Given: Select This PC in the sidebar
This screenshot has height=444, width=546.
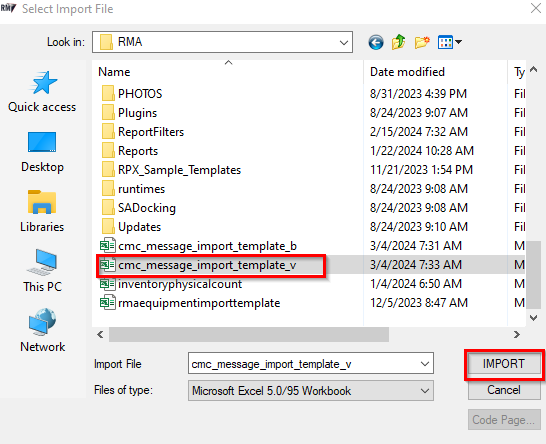Looking at the screenshot, I should [42, 271].
